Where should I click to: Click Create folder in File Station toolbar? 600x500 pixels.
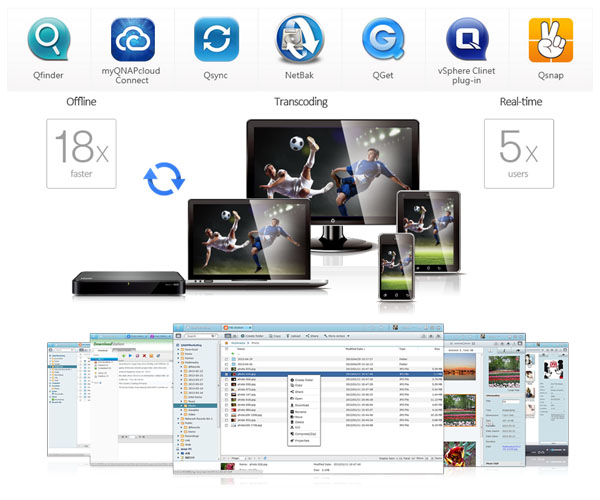click(x=253, y=336)
